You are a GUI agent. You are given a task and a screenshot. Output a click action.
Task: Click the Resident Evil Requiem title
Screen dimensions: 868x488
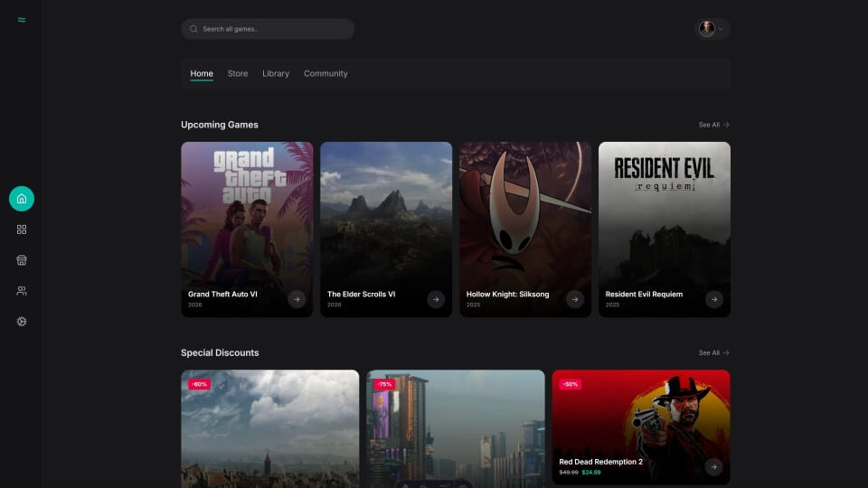644,295
